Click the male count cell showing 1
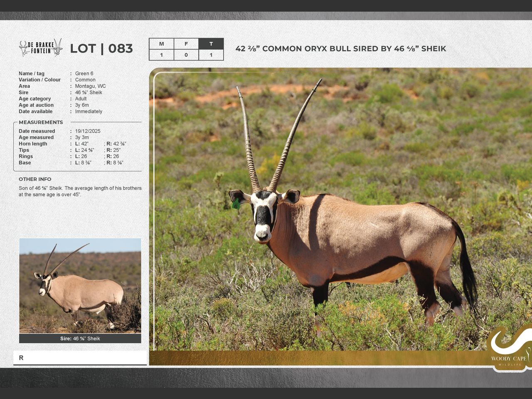 click(x=161, y=55)
